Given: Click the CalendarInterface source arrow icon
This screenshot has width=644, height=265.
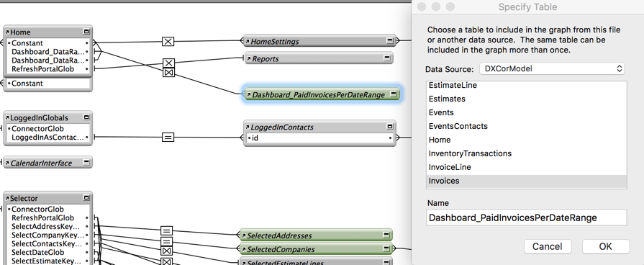Looking at the screenshot, I should pos(7,163).
